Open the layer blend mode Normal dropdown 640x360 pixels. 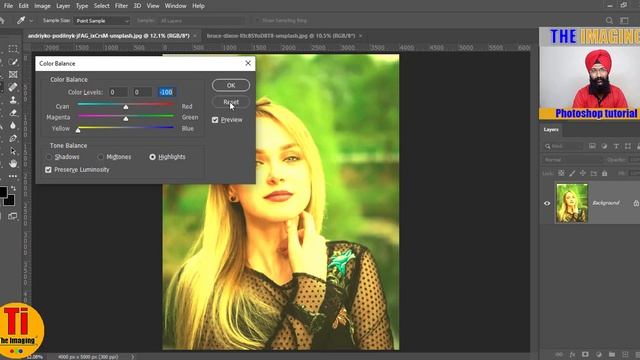[x=572, y=160]
